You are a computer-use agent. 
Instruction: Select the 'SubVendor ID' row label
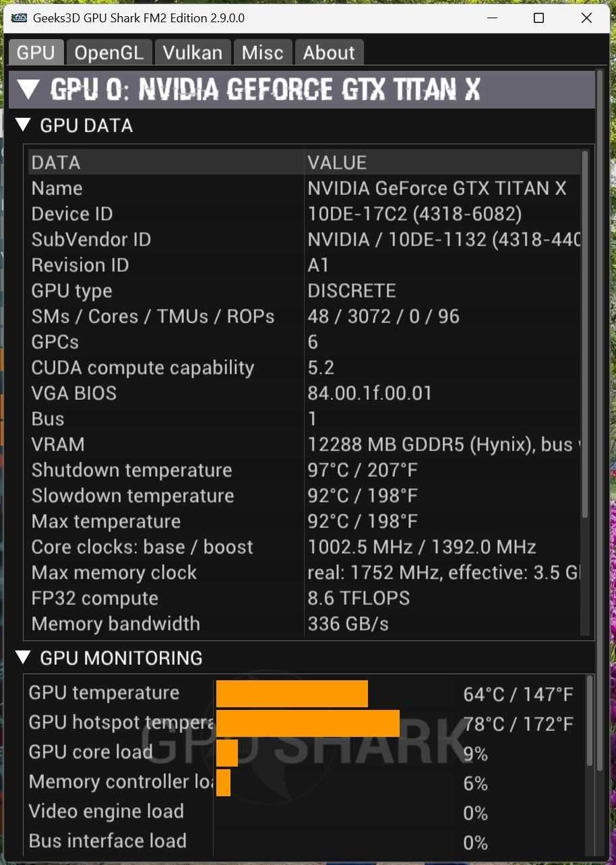[91, 239]
